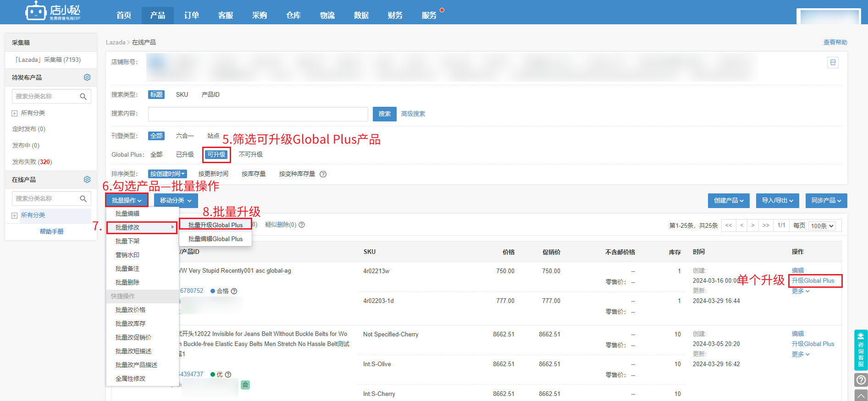Click the red notification dot on 服务
868x401 pixels.
pyautogui.click(x=442, y=10)
